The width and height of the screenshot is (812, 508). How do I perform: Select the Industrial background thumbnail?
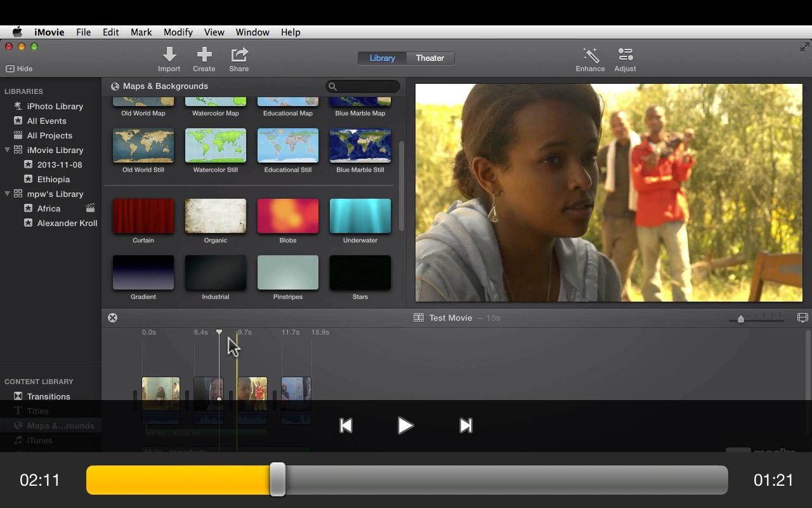click(216, 272)
